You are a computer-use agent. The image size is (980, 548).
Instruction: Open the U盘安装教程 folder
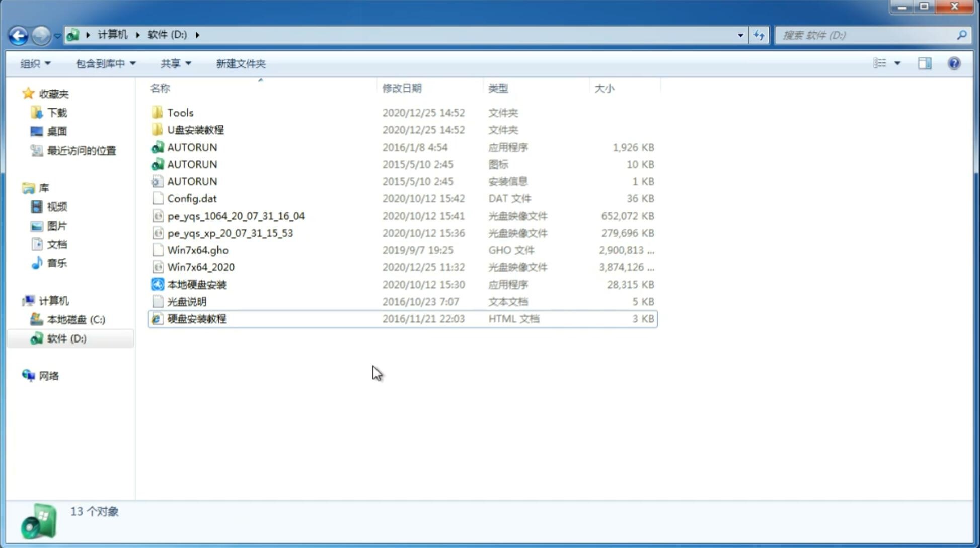click(x=195, y=129)
